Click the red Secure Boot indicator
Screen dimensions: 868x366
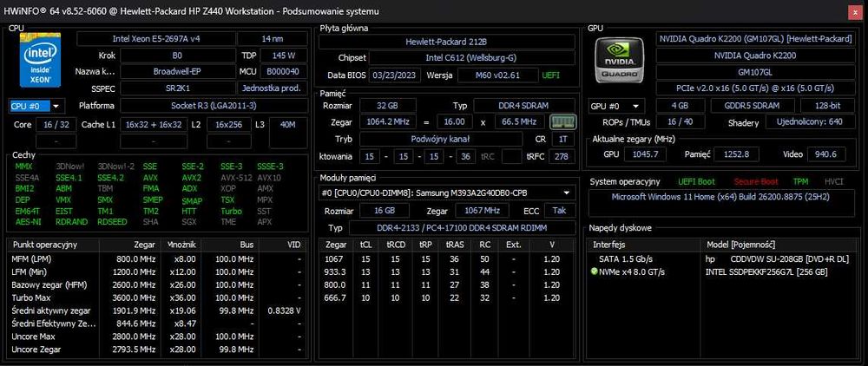756,181
